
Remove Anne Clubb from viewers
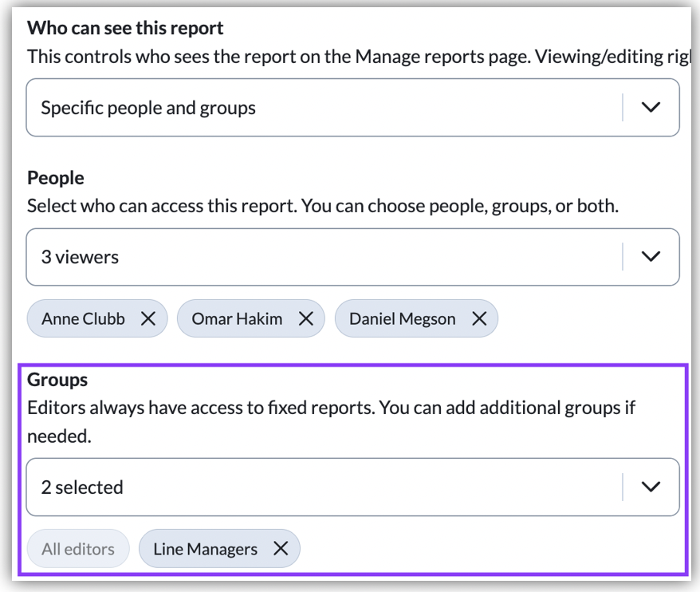point(147,318)
